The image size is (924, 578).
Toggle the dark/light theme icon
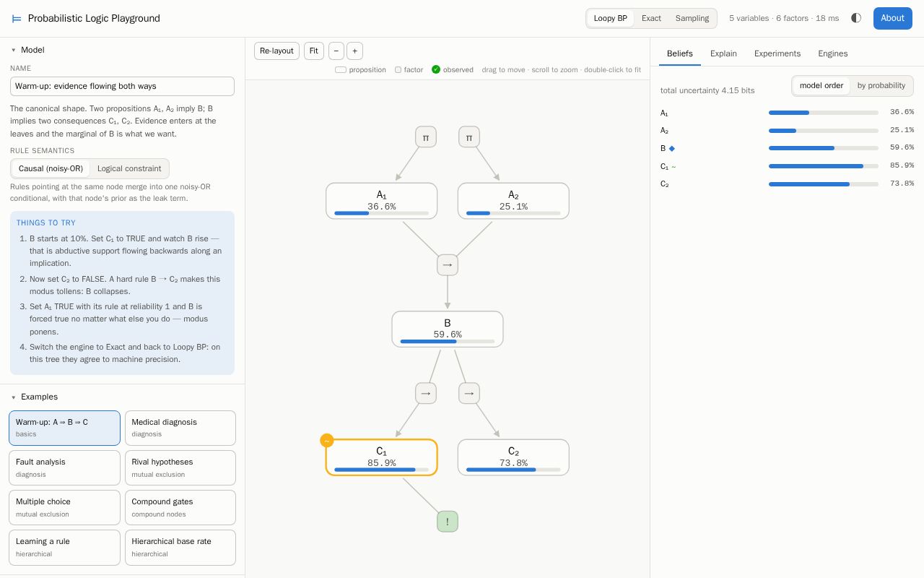856,18
